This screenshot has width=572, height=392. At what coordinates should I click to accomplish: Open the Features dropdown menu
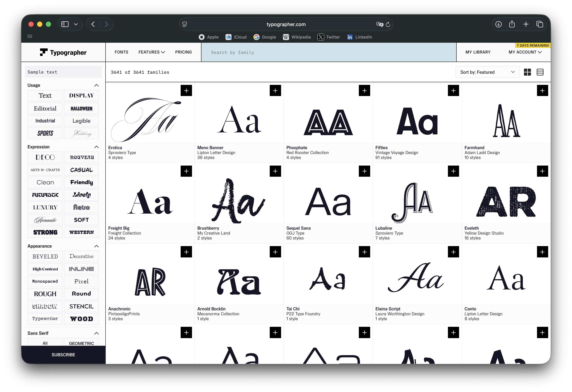[152, 52]
